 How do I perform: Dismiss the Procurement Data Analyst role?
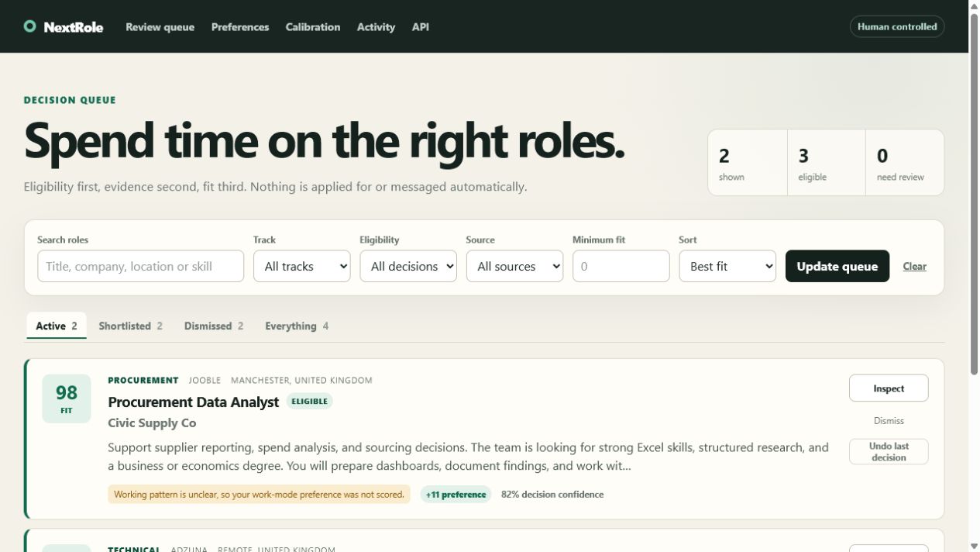(889, 420)
